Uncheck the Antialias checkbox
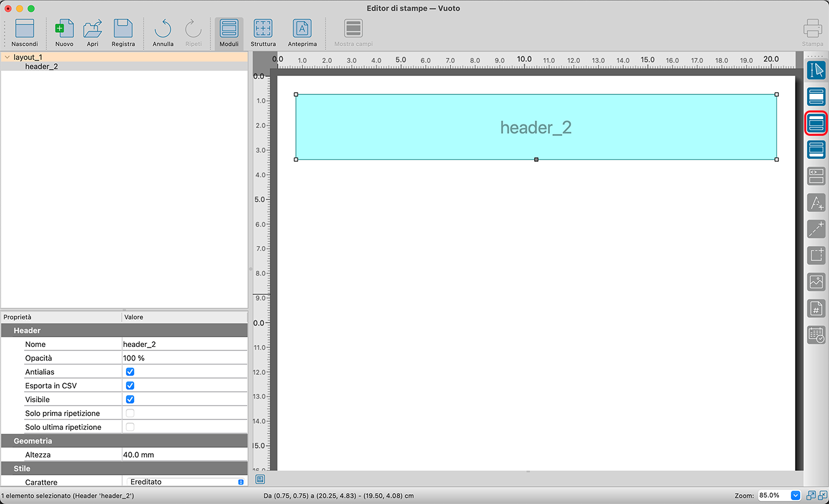This screenshot has height=504, width=829. [130, 372]
